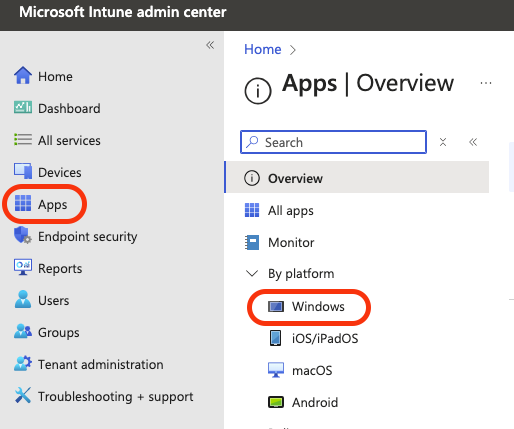
Task: Click the All apps grid icon
Action: (x=252, y=210)
